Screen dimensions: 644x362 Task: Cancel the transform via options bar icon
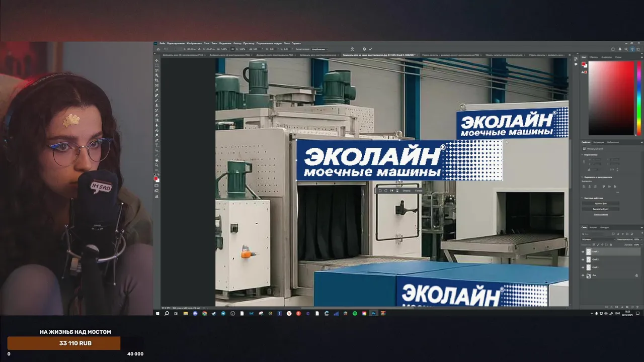point(364,49)
